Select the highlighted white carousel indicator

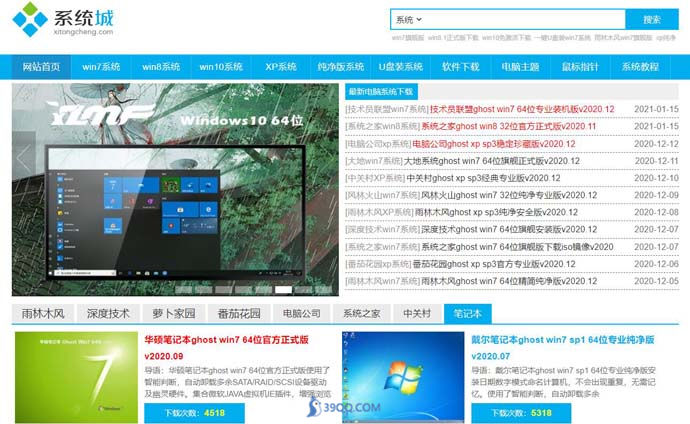(x=283, y=289)
